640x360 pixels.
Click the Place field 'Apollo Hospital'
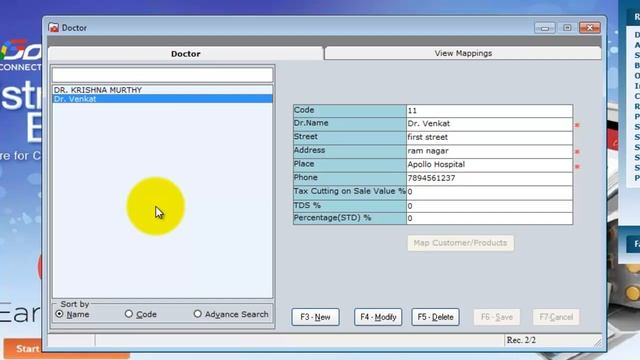click(x=489, y=164)
